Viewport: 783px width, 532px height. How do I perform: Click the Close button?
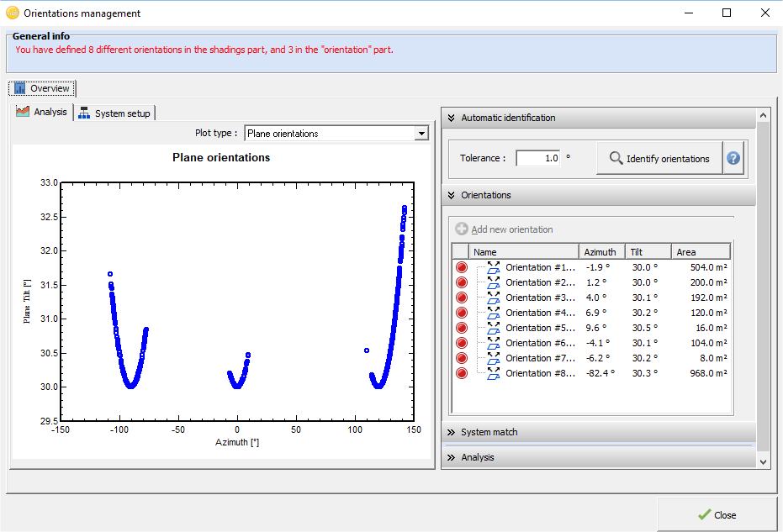[717, 514]
